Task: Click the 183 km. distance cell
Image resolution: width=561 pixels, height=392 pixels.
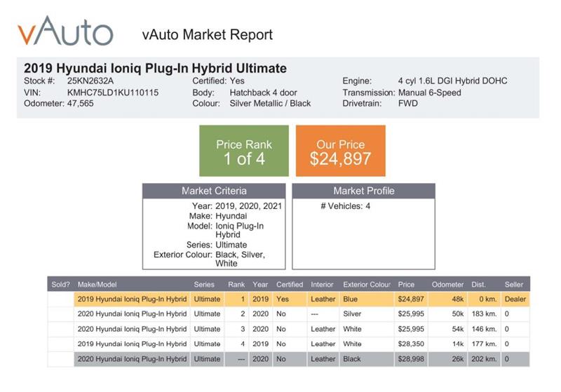Action: [484, 313]
